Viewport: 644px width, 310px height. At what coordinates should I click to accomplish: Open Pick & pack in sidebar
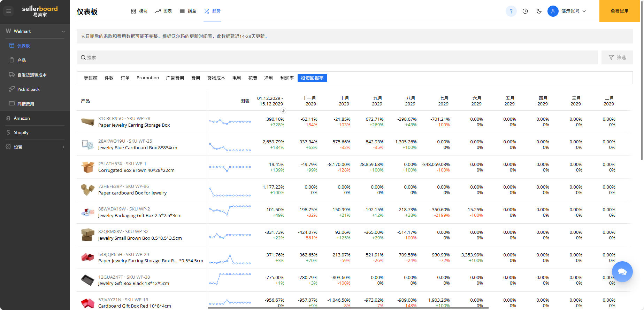(x=28, y=89)
